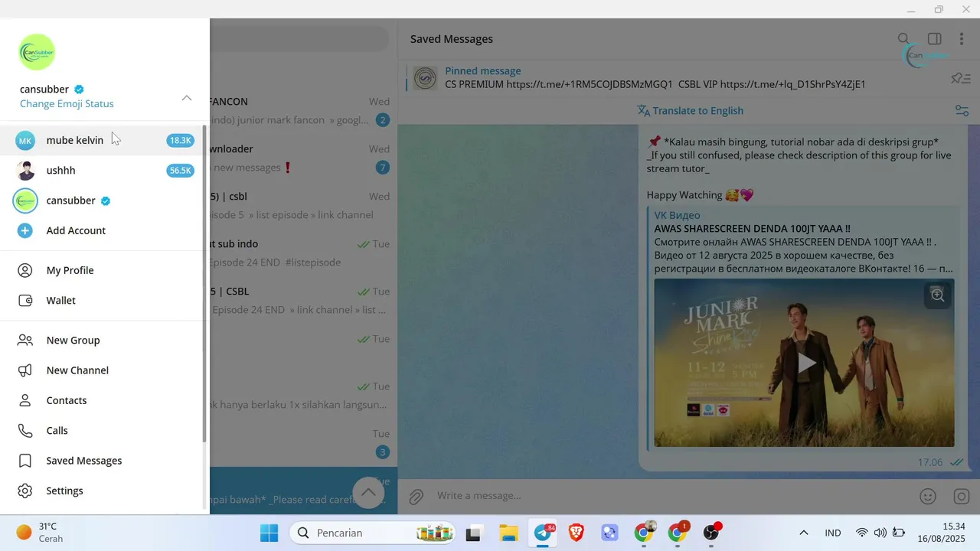The height and width of the screenshot is (551, 980).
Task: Show hidden tray icons chevron
Action: tap(803, 533)
